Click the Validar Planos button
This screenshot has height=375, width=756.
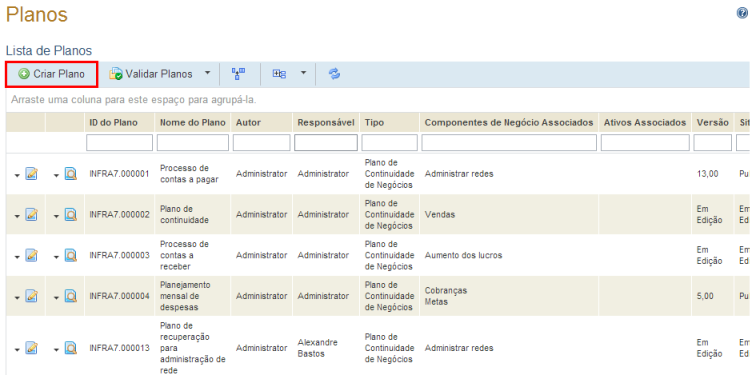coord(151,74)
